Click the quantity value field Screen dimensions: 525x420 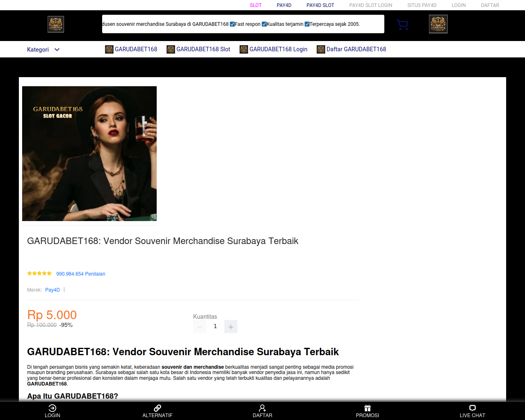point(215,326)
